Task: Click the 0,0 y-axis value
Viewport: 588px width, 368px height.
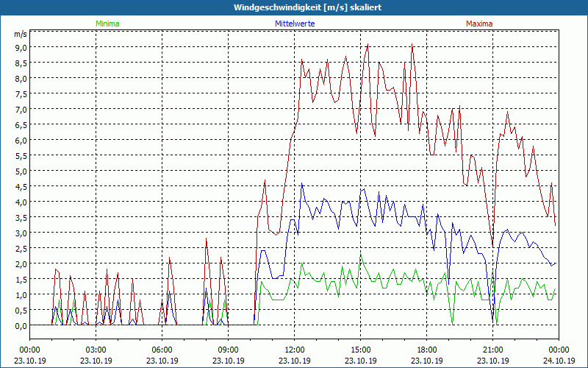Action: point(21,325)
